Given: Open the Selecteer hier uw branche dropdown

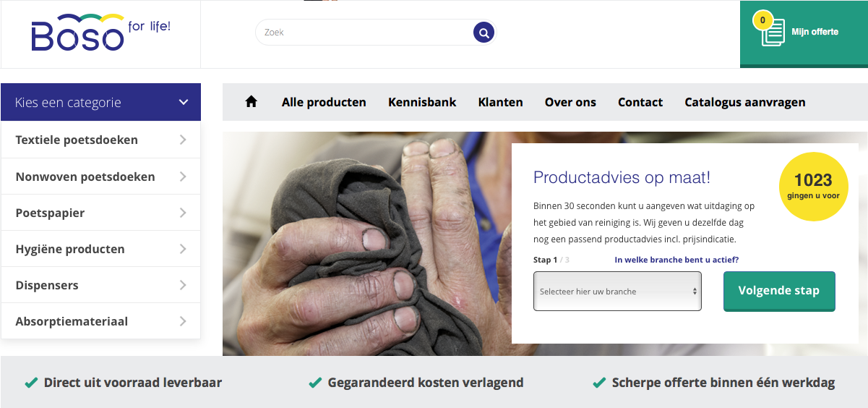Looking at the screenshot, I should tap(617, 292).
